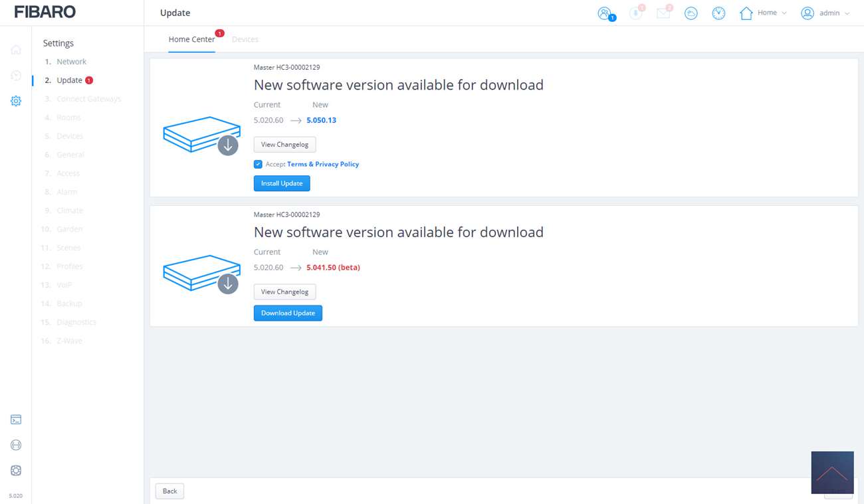864x504 pixels.
Task: Select the Settings gear in left sidebar
Action: [x=16, y=101]
